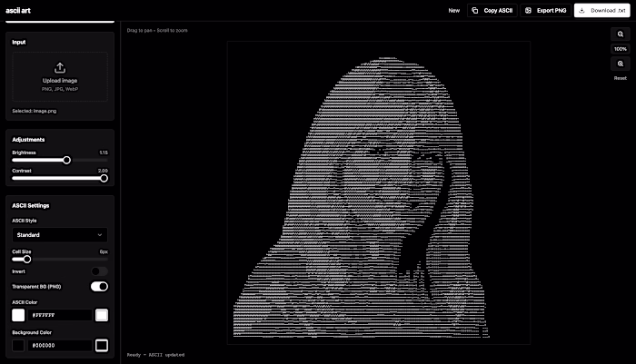Click the Background Color hex input field

click(x=60, y=345)
